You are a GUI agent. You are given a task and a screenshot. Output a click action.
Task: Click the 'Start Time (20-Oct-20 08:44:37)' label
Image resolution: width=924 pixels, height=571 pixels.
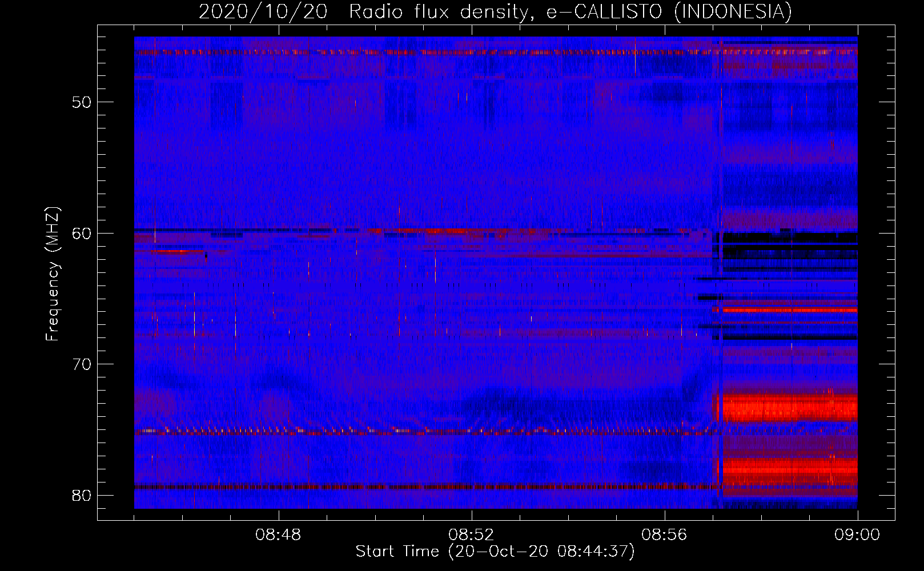495,552
